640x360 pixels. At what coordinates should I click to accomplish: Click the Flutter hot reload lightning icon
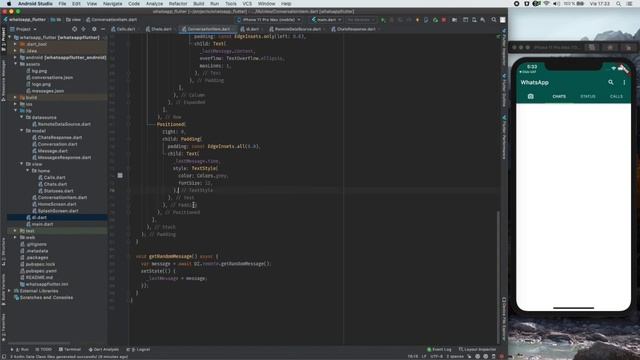(417, 20)
